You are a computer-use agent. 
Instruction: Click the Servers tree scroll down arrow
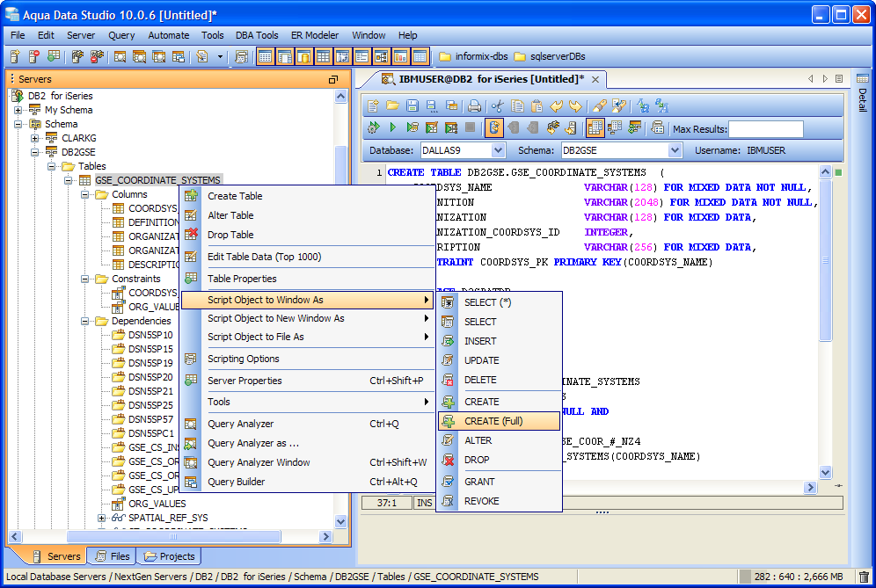340,521
